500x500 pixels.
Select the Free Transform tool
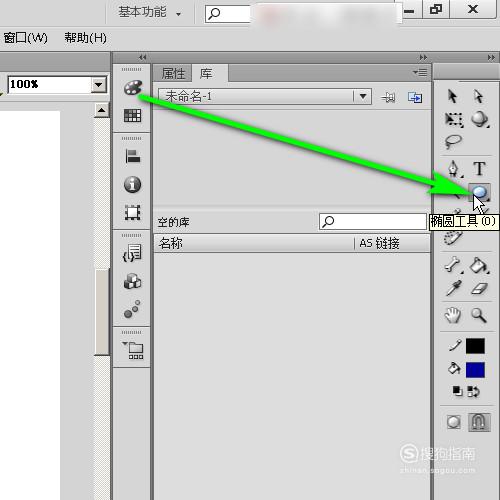(x=454, y=119)
